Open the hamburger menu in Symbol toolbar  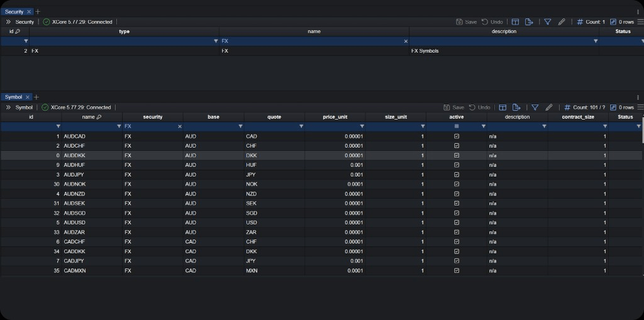(640, 108)
